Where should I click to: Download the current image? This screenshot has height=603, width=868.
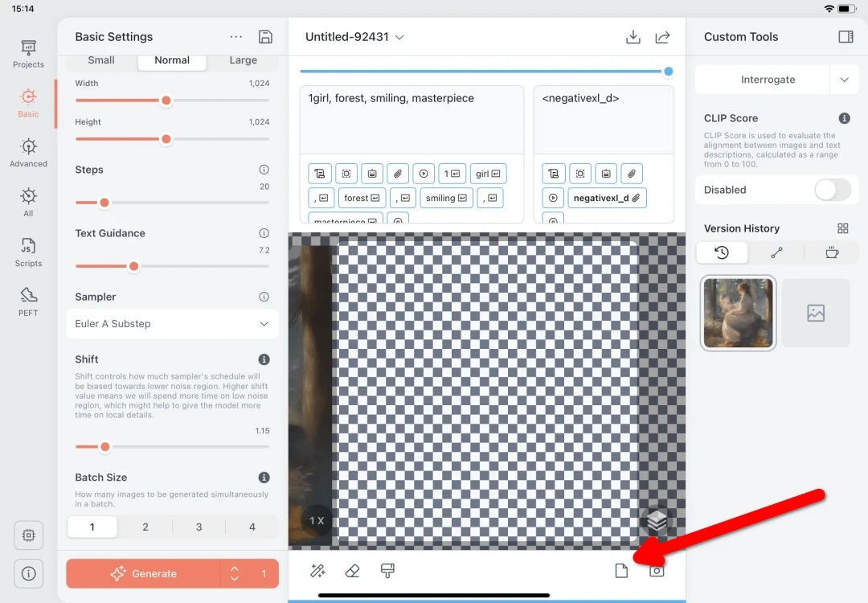(x=633, y=36)
